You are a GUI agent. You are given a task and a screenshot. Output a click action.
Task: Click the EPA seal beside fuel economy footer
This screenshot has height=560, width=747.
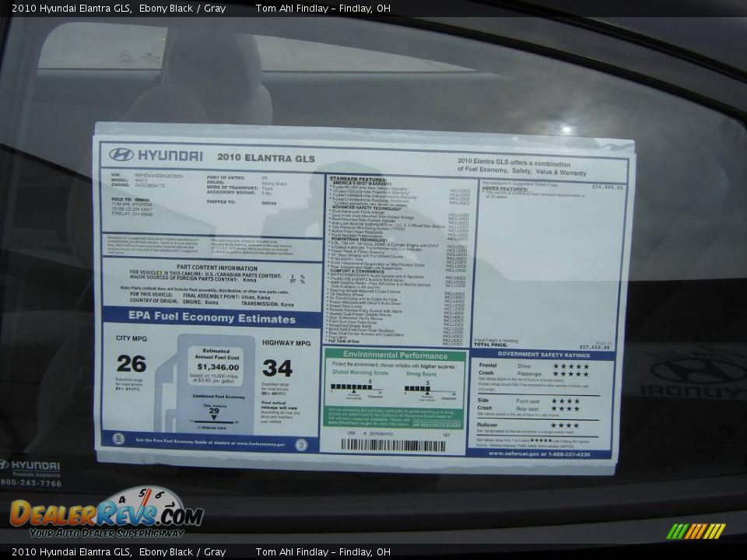(118, 439)
